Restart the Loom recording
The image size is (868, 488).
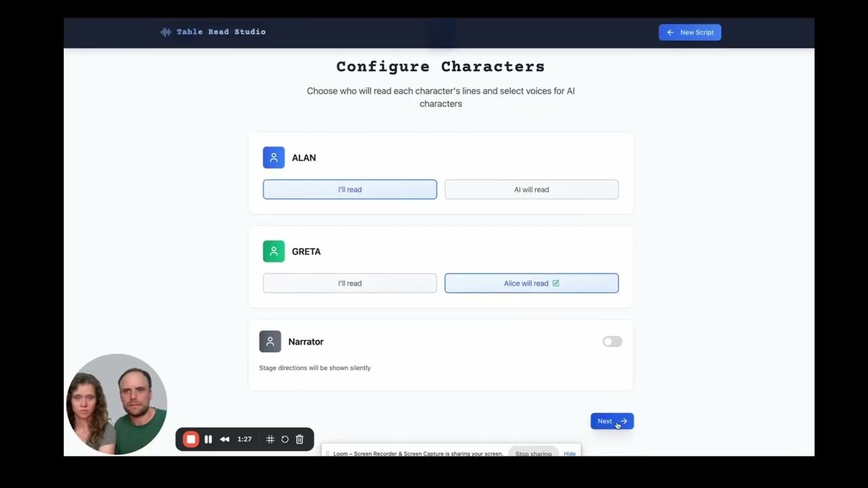(x=285, y=439)
